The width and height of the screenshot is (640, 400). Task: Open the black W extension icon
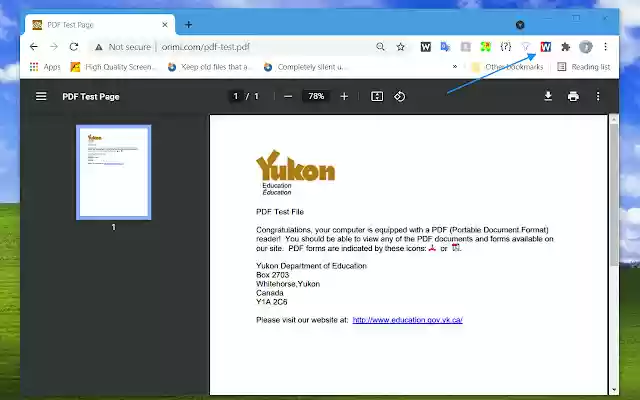pyautogui.click(x=425, y=47)
